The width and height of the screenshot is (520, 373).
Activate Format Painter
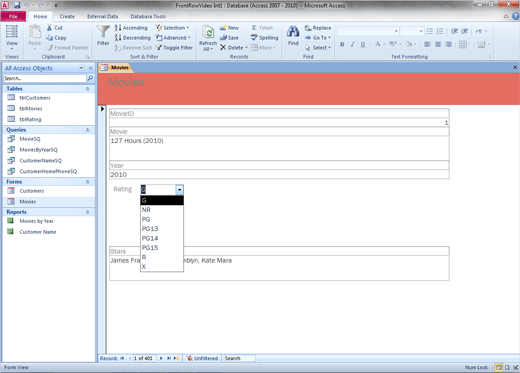coord(67,48)
